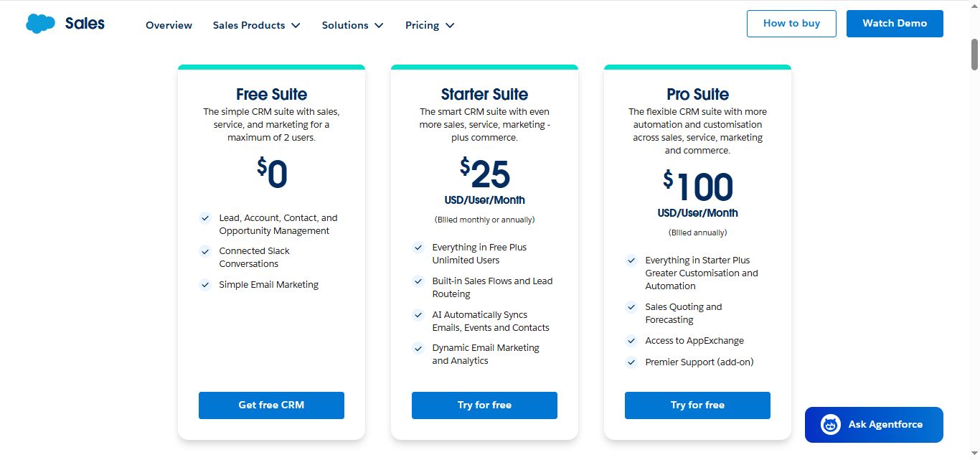The image size is (980, 460).
Task: Click the checkmark next to Sales Quoting and Forecasting
Action: coord(631,307)
